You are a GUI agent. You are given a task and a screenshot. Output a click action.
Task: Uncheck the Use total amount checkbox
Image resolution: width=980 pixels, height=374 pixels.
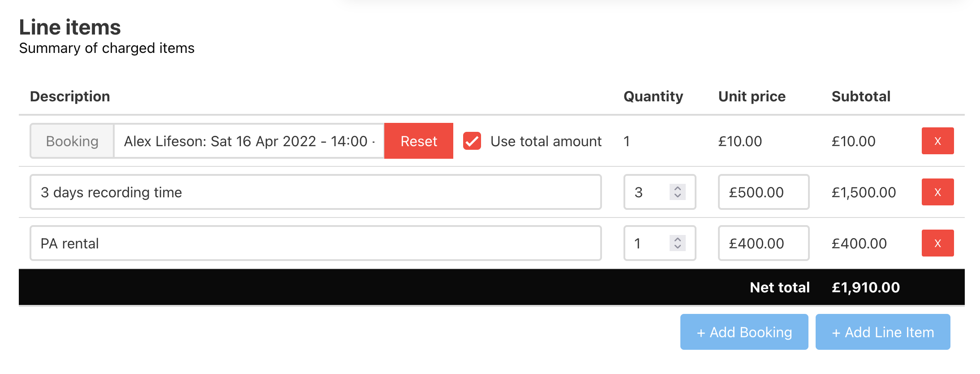472,141
